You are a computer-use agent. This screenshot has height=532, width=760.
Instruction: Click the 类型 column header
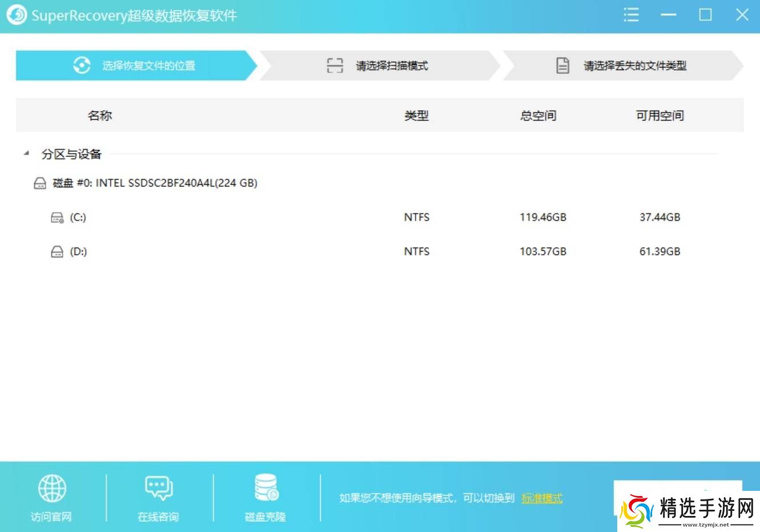tap(416, 116)
